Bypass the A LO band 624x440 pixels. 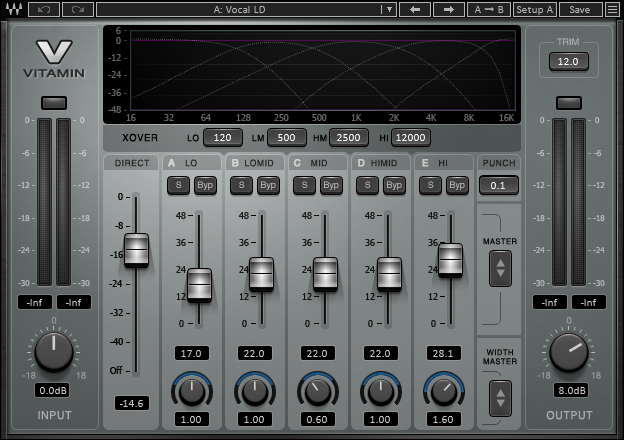[205, 185]
